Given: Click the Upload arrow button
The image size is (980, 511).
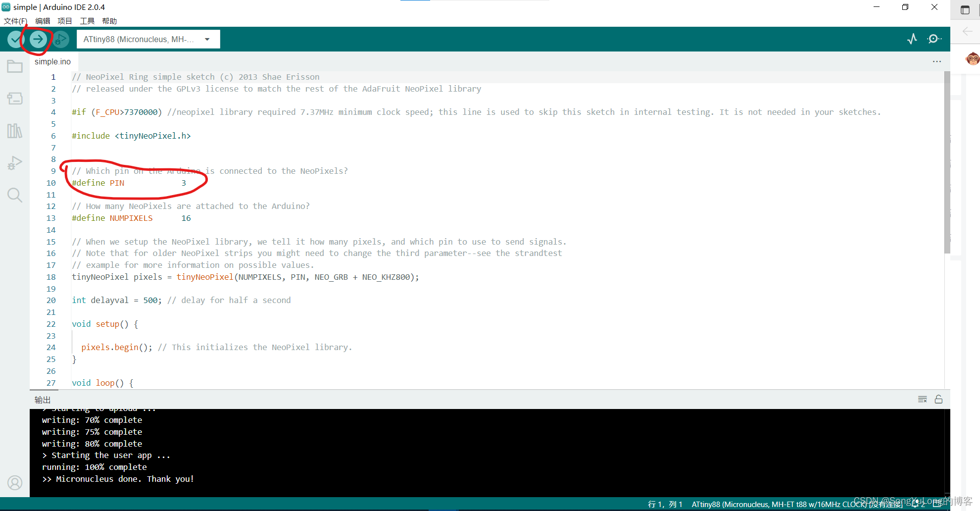Looking at the screenshot, I should pyautogui.click(x=38, y=39).
